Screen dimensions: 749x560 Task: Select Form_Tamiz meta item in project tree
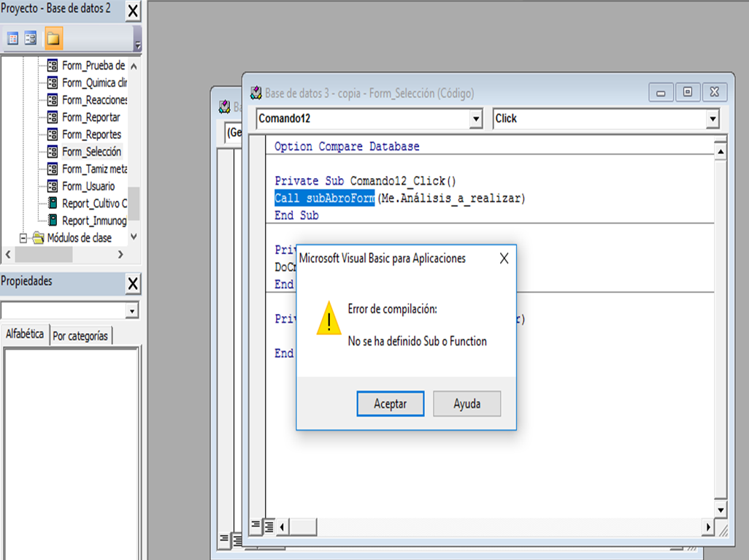95,169
